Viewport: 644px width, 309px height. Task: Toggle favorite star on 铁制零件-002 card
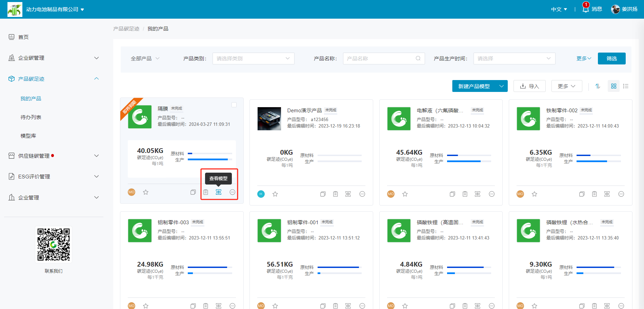tap(535, 194)
